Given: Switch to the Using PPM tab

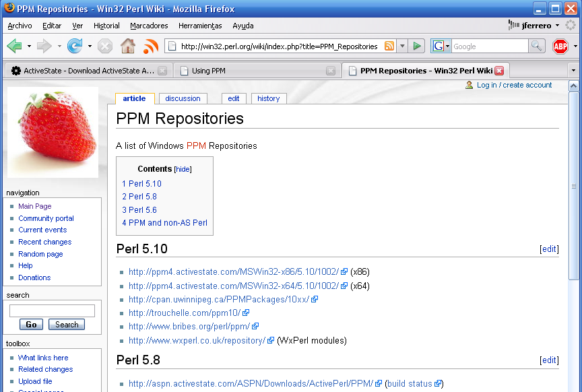Looking at the screenshot, I should pyautogui.click(x=256, y=71).
